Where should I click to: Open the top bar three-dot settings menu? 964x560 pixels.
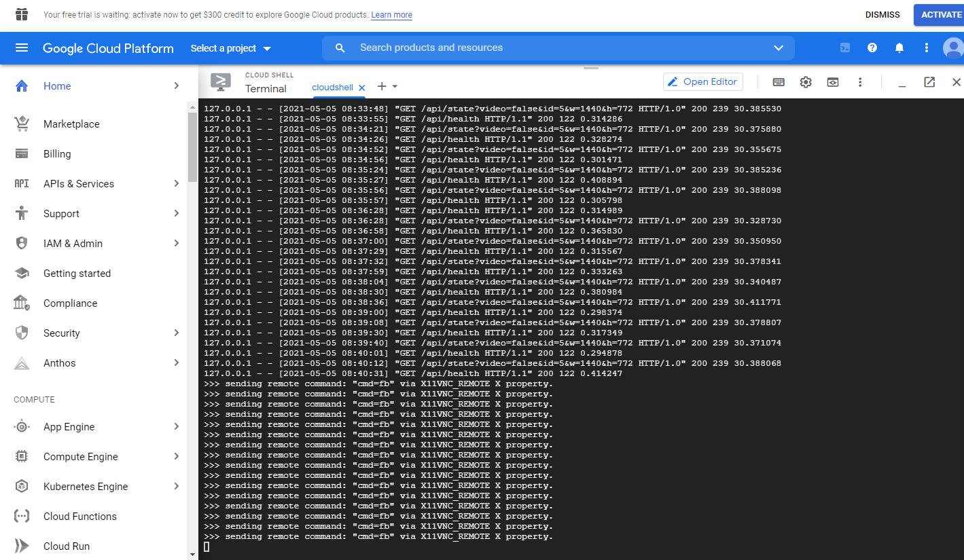(927, 48)
